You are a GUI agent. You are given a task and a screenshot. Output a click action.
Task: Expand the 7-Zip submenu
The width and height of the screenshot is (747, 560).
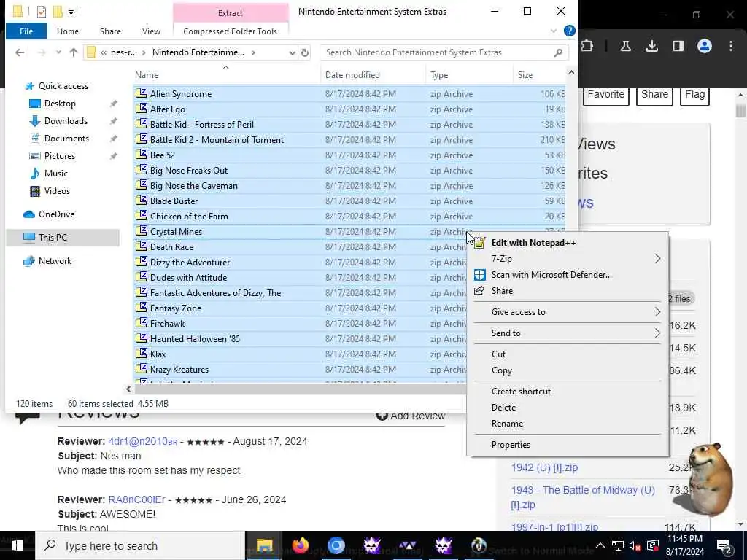[x=568, y=259]
